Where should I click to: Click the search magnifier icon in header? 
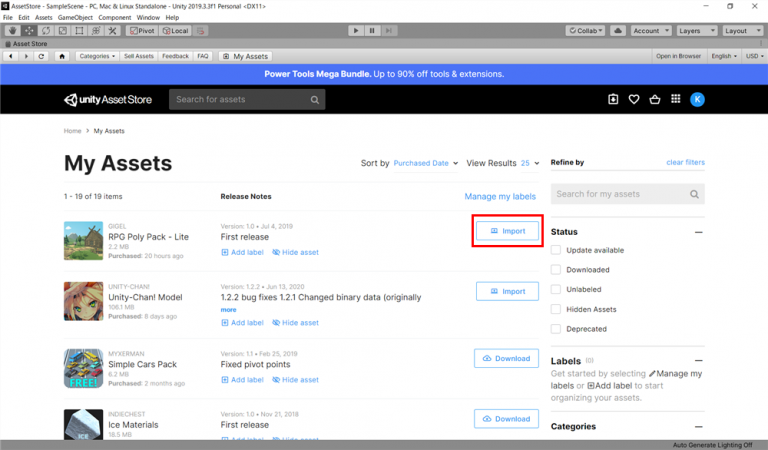[x=314, y=100]
